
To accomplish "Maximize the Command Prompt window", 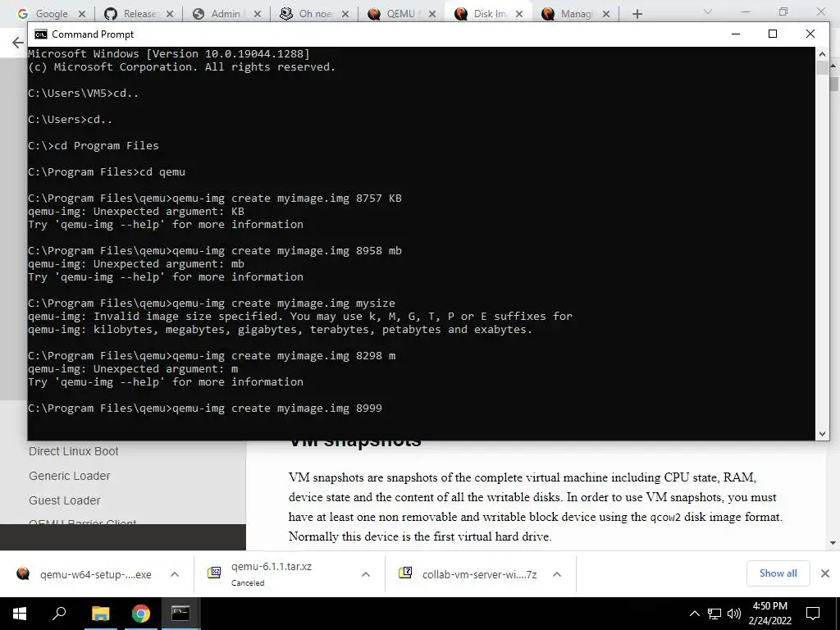I will coord(773,34).
